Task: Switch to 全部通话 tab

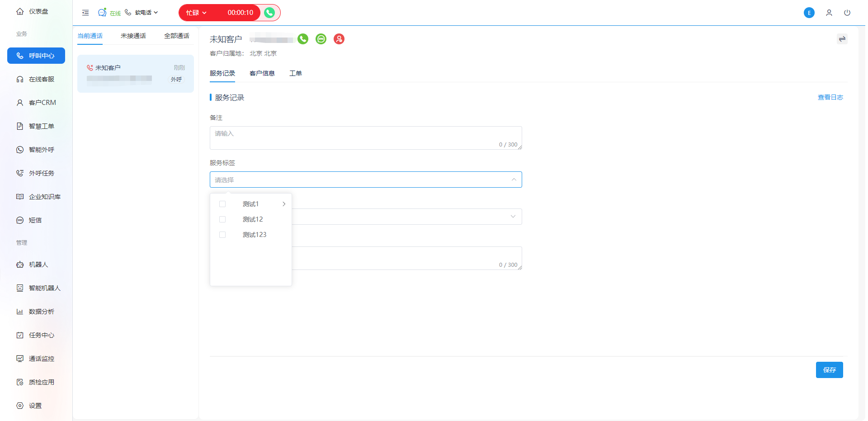Action: pyautogui.click(x=177, y=36)
